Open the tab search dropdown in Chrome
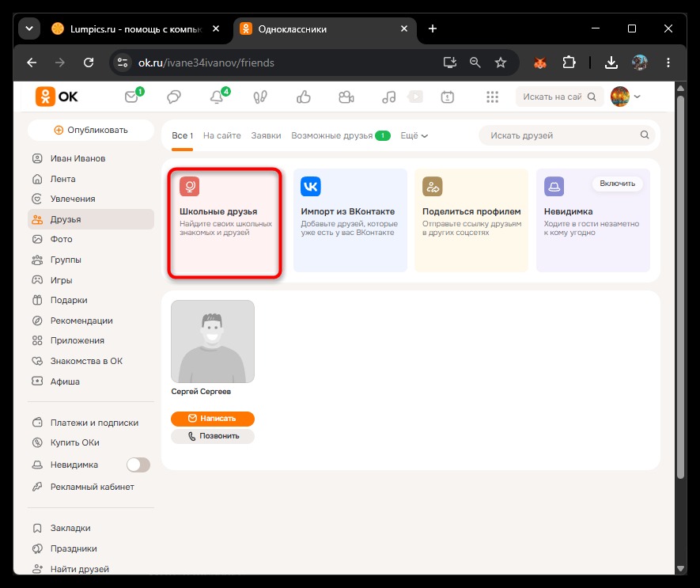Screen dimensions: 700x588 tap(29, 28)
